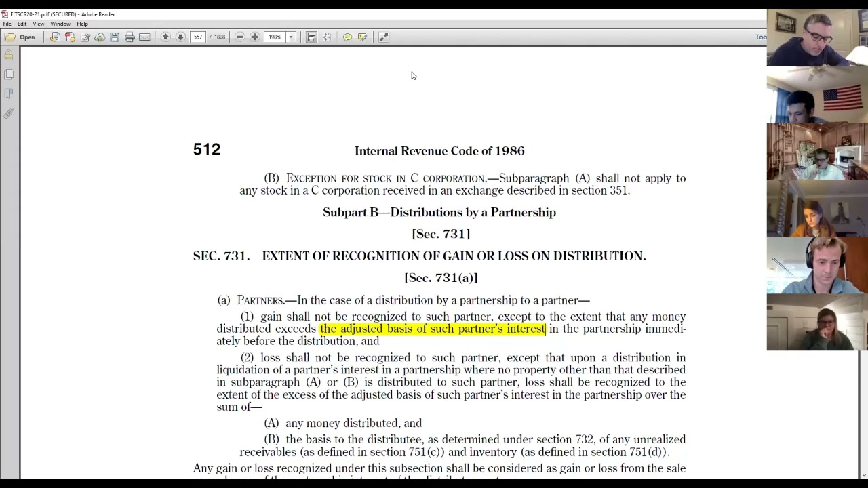
Task: Click 'Subpart B—Distributions by a Partnership' heading
Action: tap(439, 212)
